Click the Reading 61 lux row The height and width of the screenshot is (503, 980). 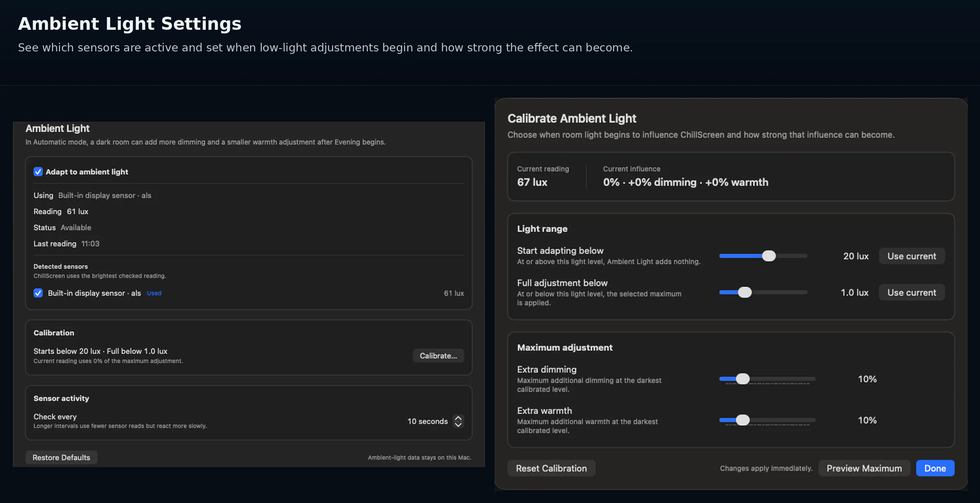[61, 211]
